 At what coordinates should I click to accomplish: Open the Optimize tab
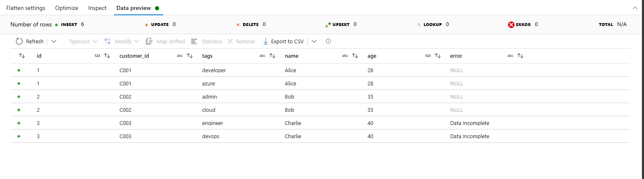67,8
